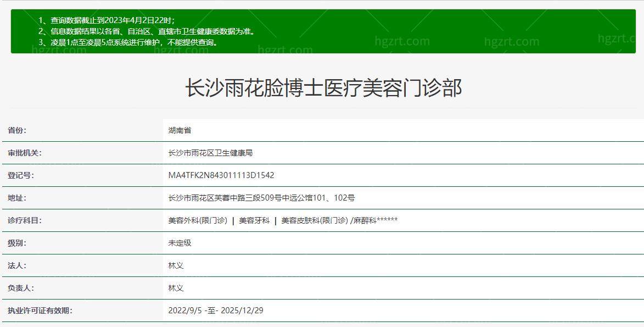This screenshot has height=327, width=644.
Task: Click the registration number MA4TFK2N843011113D1542
Action: point(221,176)
